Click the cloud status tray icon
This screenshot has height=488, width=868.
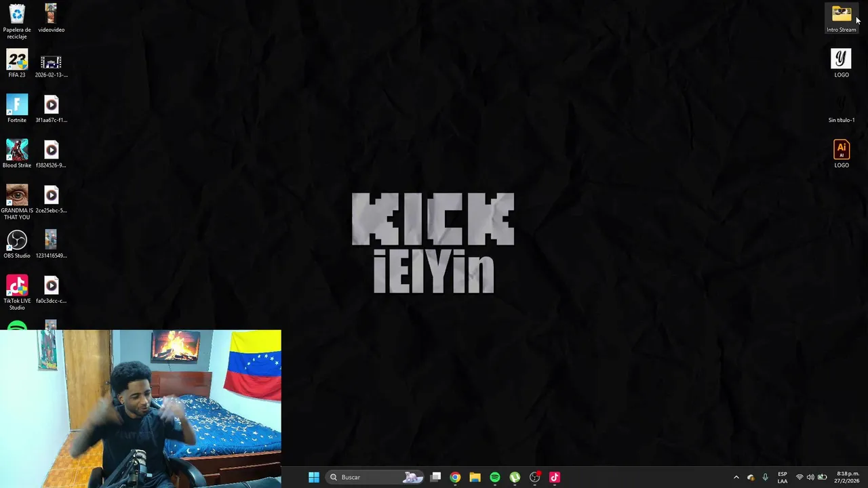click(x=751, y=477)
